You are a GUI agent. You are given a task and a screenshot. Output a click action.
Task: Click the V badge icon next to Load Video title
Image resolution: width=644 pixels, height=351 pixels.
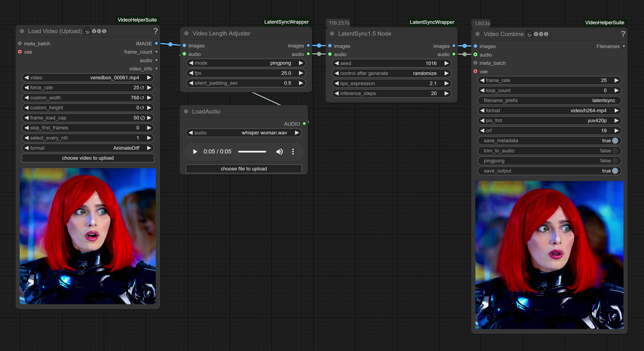94,31
